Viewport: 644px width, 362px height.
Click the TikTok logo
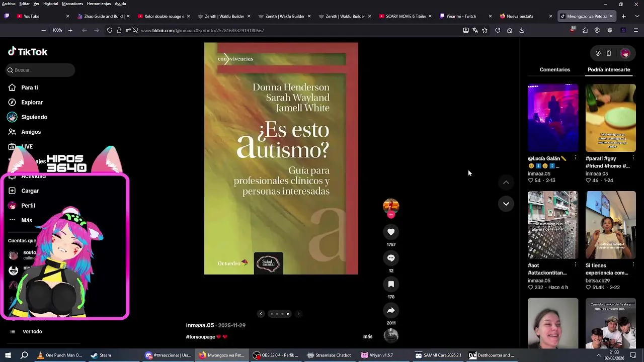click(x=28, y=52)
